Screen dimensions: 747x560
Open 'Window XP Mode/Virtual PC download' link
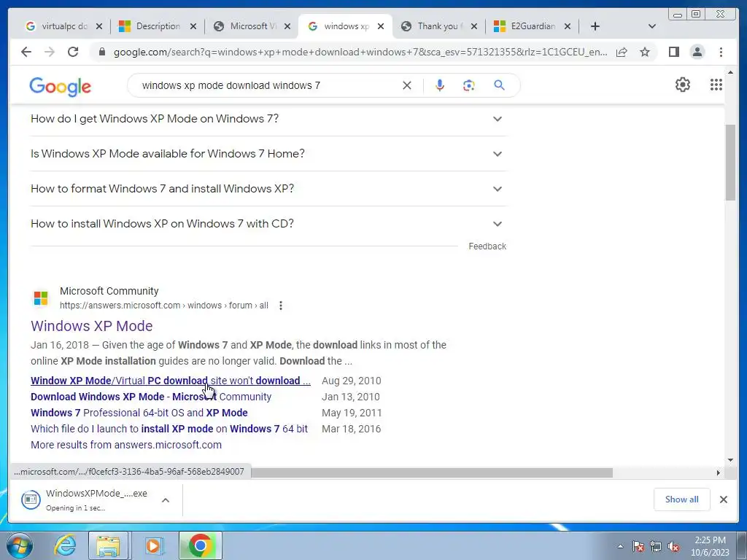(x=171, y=381)
